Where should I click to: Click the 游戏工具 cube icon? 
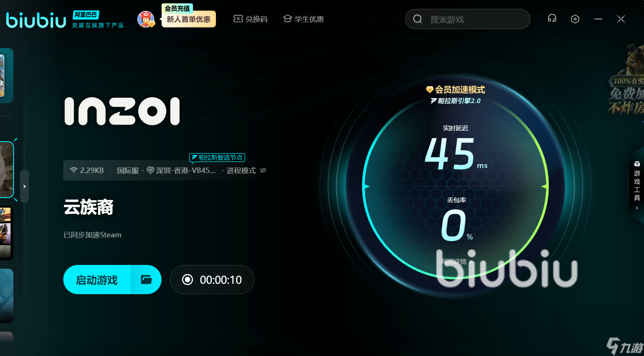pos(637,164)
